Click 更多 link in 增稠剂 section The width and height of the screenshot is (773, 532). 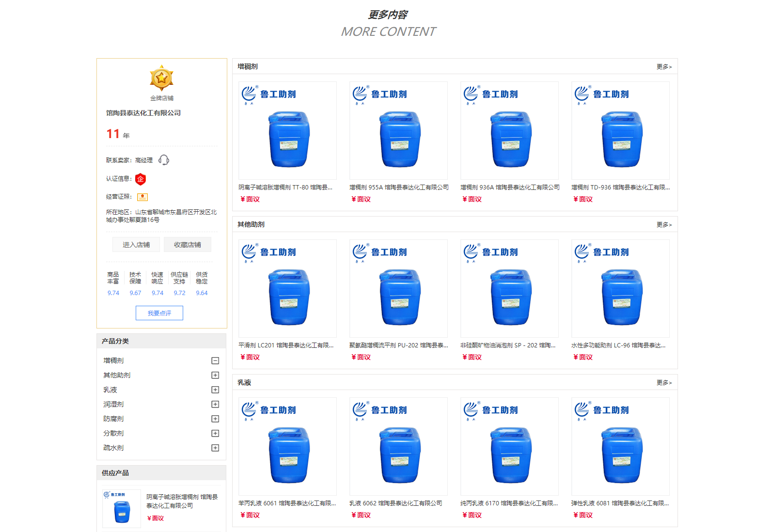(664, 66)
